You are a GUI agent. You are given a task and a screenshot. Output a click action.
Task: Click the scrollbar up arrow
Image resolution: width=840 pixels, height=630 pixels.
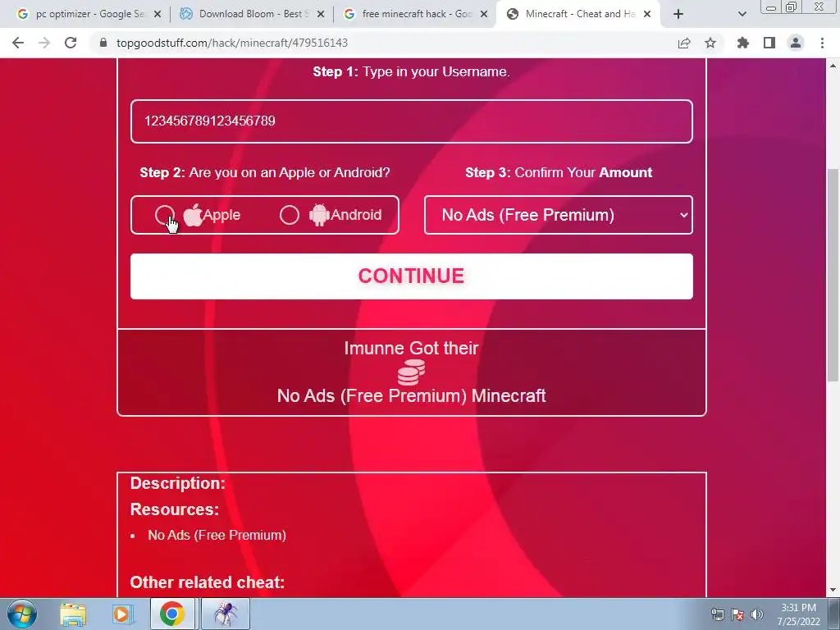pyautogui.click(x=833, y=66)
